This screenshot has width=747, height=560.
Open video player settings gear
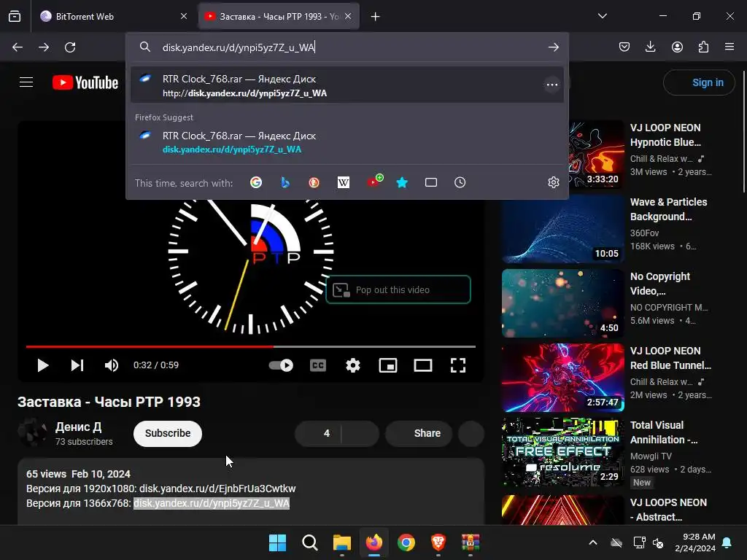(353, 365)
